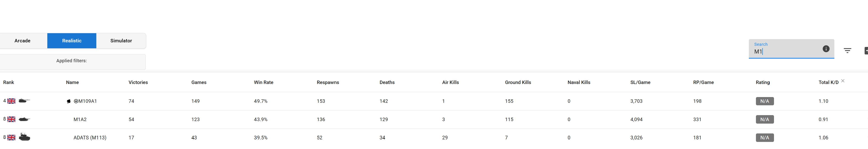Viewport: 868px width, 149px height.
Task: Select the Realistic mode tab
Action: [72, 41]
